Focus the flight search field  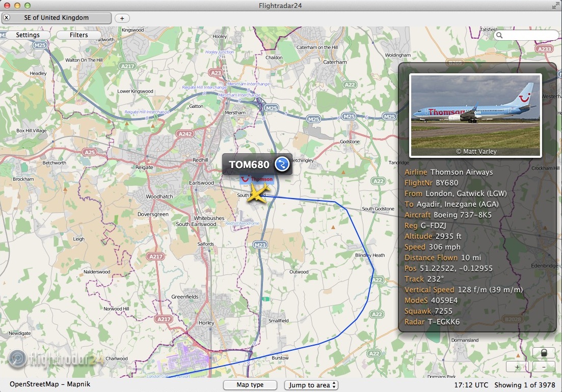pyautogui.click(x=526, y=35)
